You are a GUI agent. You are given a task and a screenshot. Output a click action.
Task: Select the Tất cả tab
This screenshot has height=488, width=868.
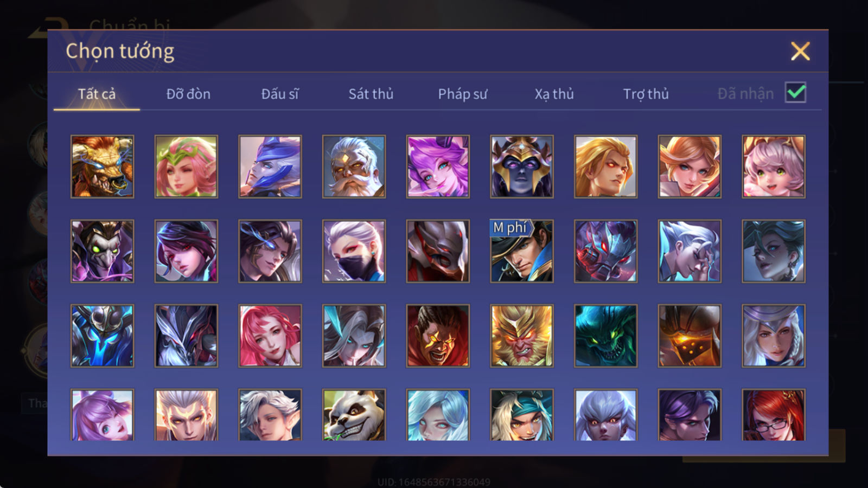[x=97, y=94]
